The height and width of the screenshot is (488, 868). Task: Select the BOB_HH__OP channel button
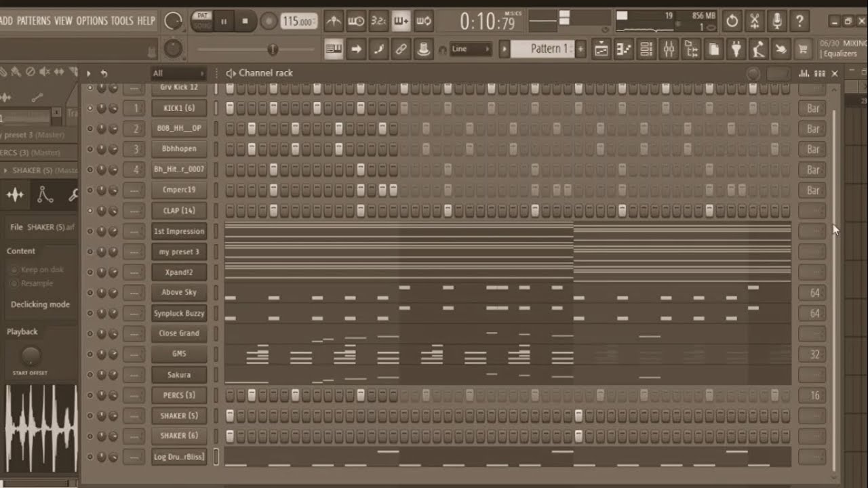coord(179,128)
